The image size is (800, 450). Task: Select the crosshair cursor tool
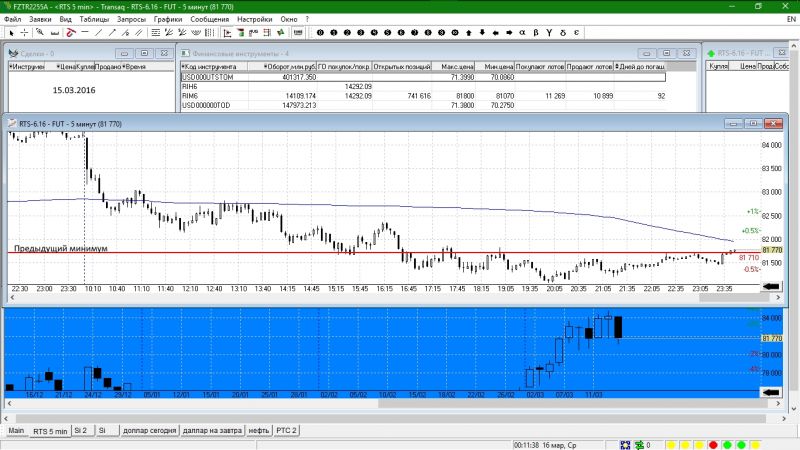click(24, 33)
